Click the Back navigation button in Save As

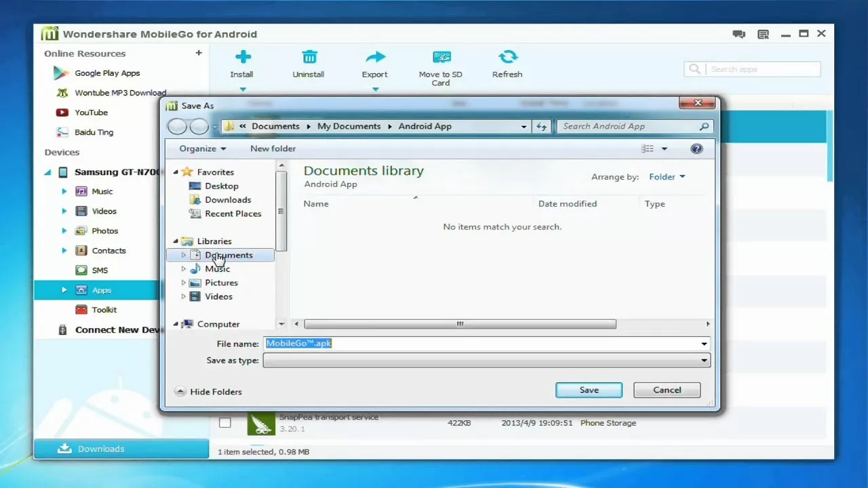[177, 126]
